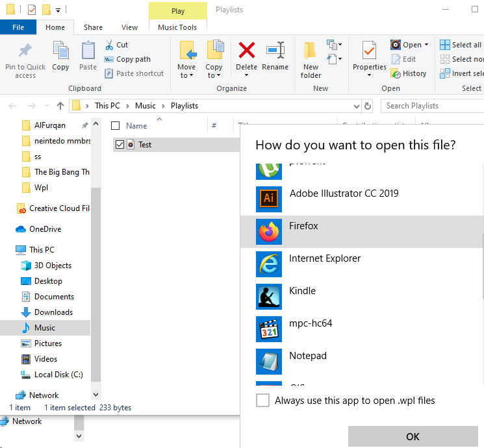Open the Easy access dropdown
Screen dimensions: 484x448
point(335,59)
